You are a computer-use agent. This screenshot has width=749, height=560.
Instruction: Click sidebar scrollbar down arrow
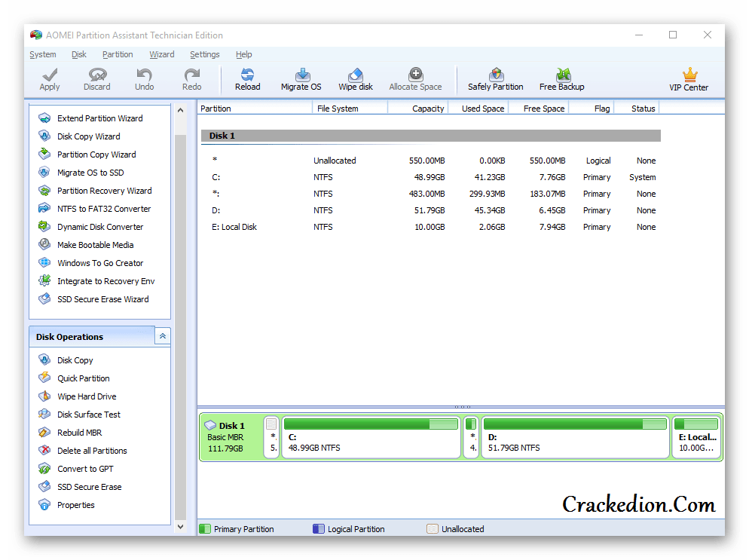point(181,527)
